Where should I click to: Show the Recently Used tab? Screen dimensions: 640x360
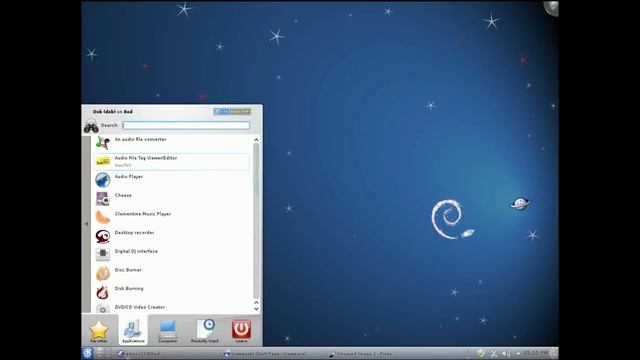point(204,331)
